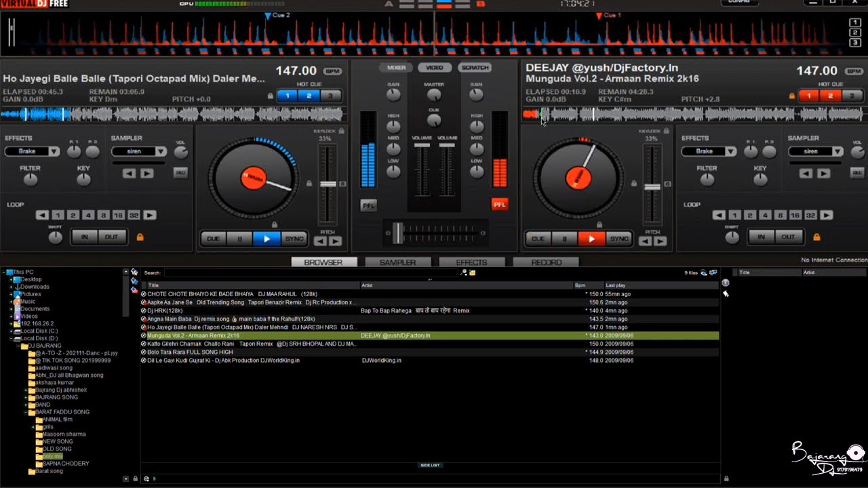
Task: Sync the left deck tempo
Action: pyautogui.click(x=294, y=239)
